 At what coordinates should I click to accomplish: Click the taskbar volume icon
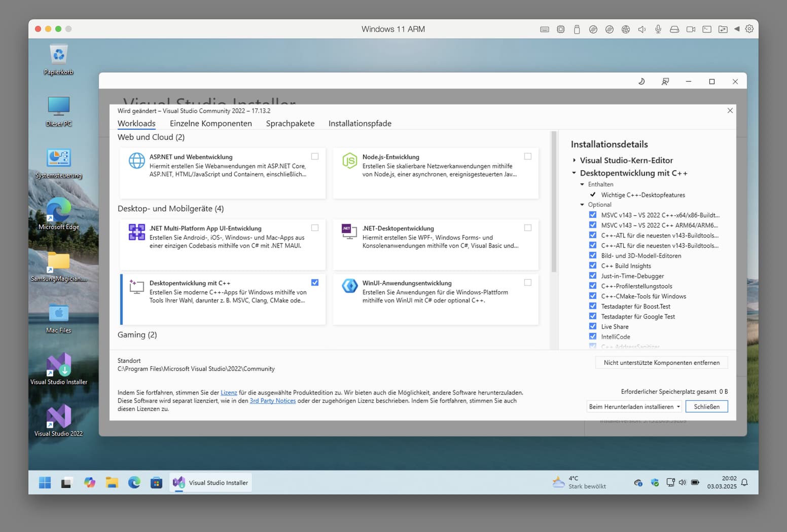pyautogui.click(x=683, y=482)
